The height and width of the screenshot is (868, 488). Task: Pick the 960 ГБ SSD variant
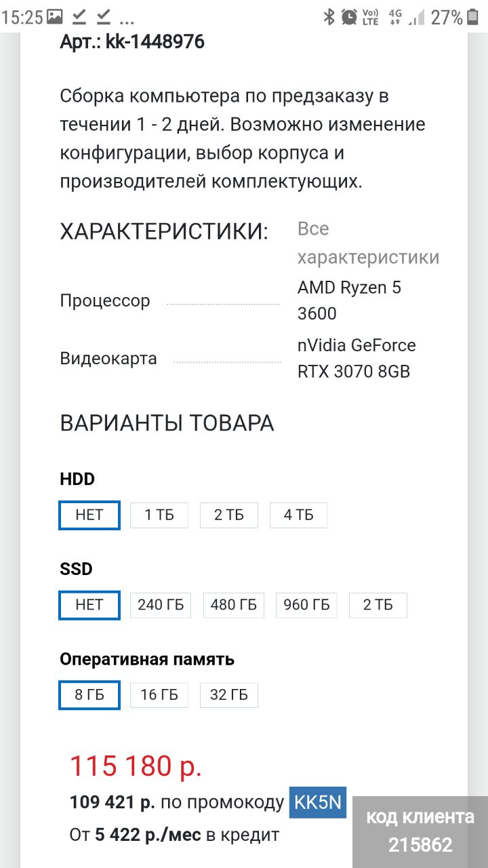pos(306,606)
